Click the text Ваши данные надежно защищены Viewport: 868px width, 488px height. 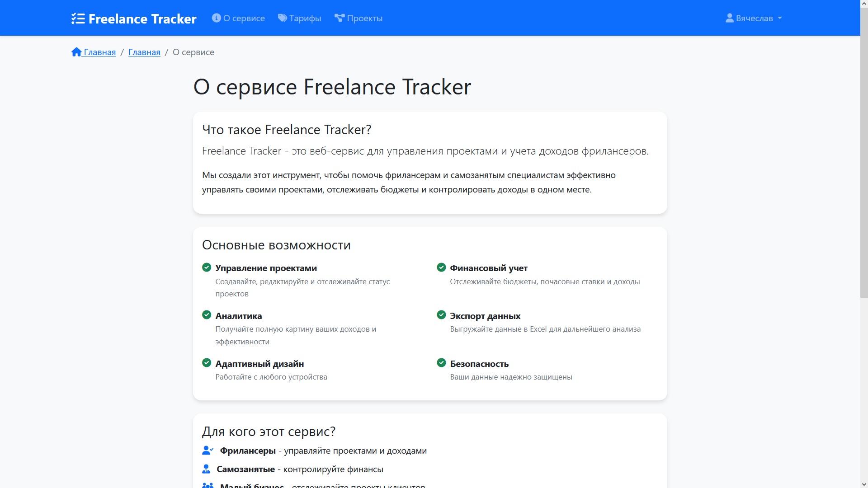click(x=511, y=377)
